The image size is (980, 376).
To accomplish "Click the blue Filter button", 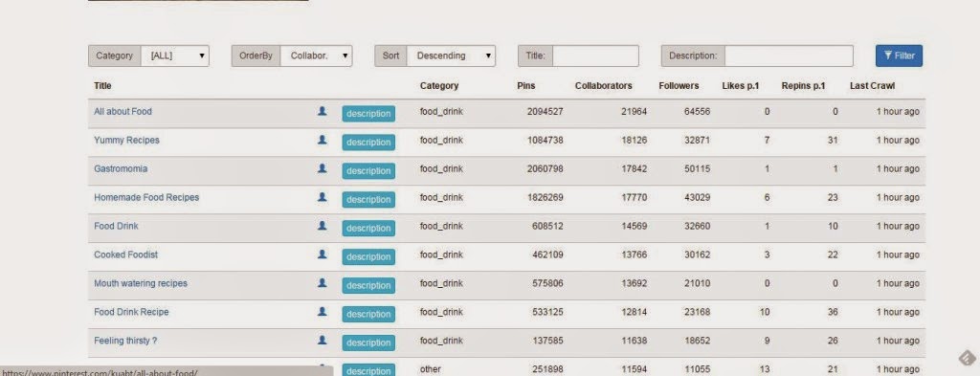I will [899, 55].
